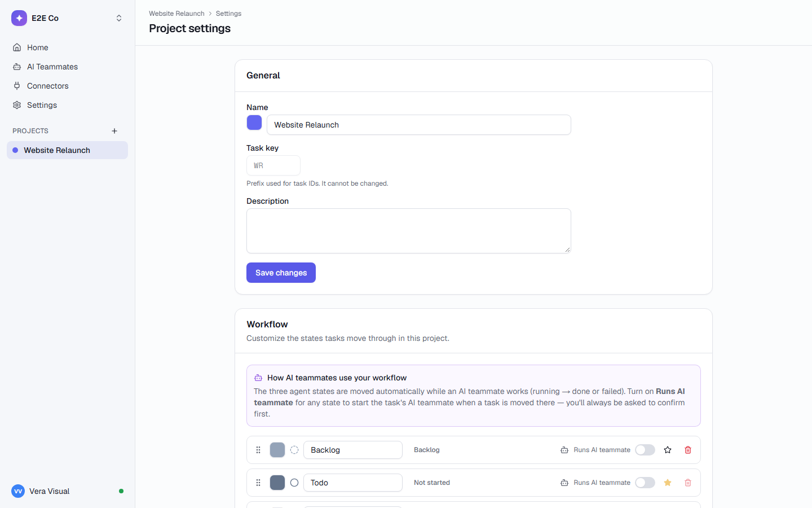Set Backlog as default with the star icon
812x508 pixels.
tap(668, 450)
